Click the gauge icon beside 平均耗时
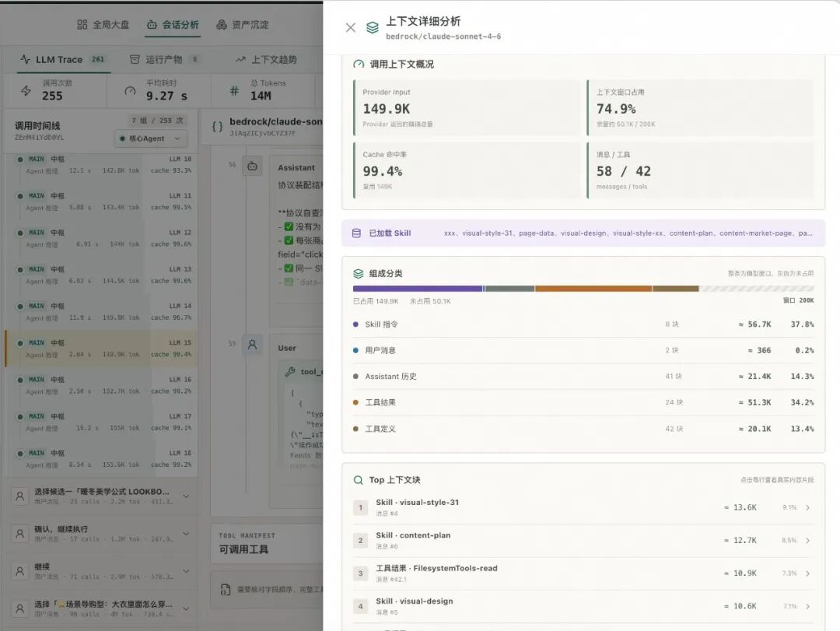Viewport: 840px width, 631px height. (x=130, y=90)
